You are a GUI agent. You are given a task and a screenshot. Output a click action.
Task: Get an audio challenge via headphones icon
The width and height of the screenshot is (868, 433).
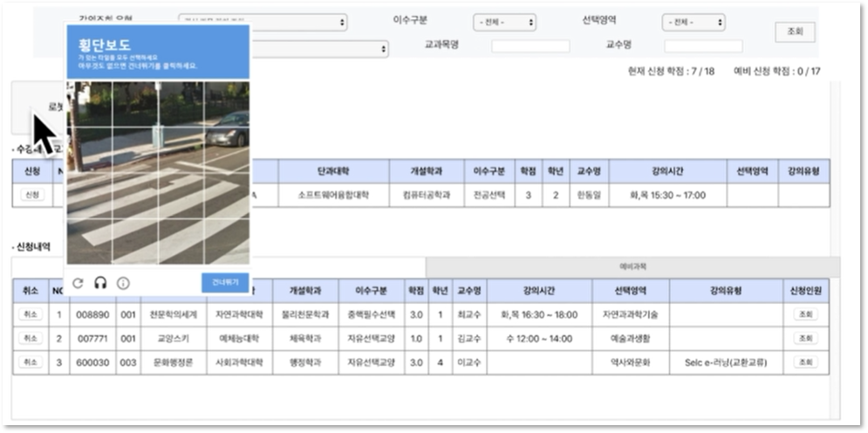pos(100,283)
